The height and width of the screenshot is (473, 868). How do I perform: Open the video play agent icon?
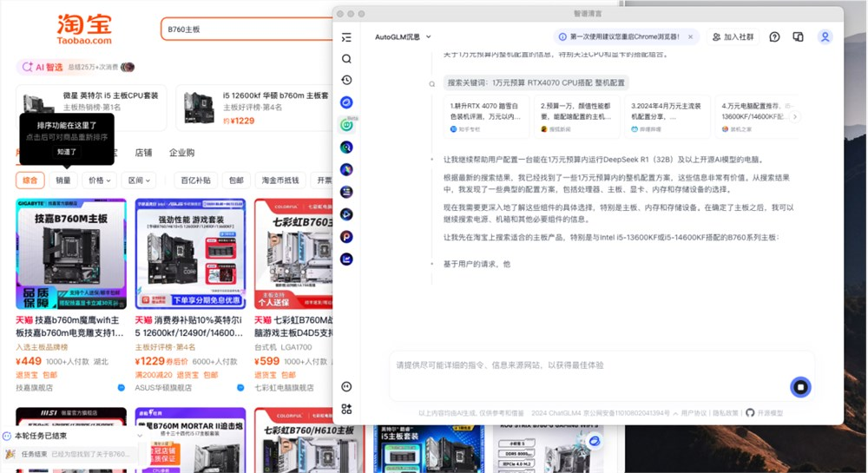pos(346,214)
